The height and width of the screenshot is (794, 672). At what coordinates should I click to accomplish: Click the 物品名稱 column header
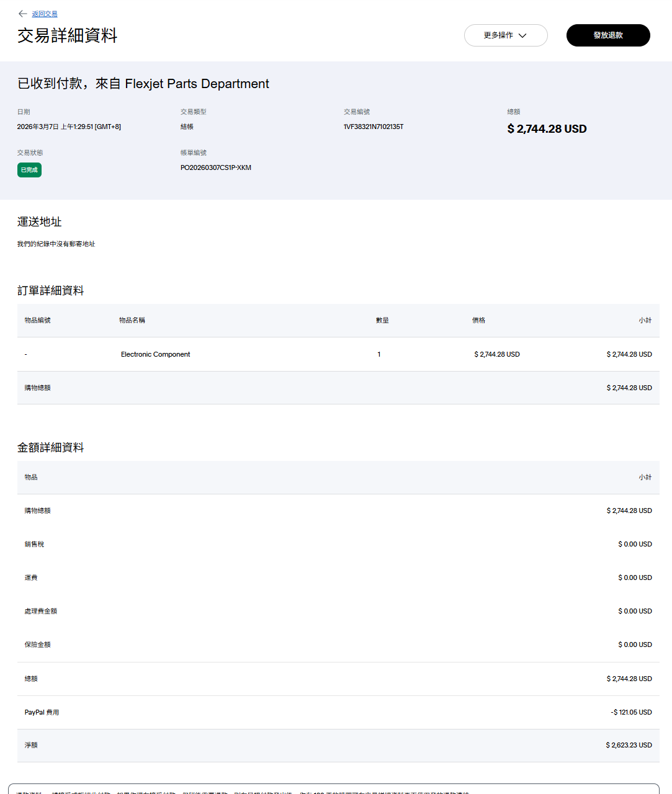tap(132, 320)
